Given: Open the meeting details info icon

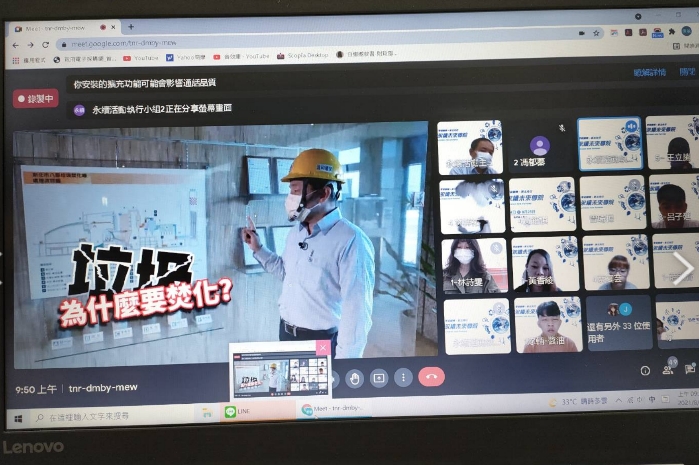Looking at the screenshot, I should [x=645, y=371].
